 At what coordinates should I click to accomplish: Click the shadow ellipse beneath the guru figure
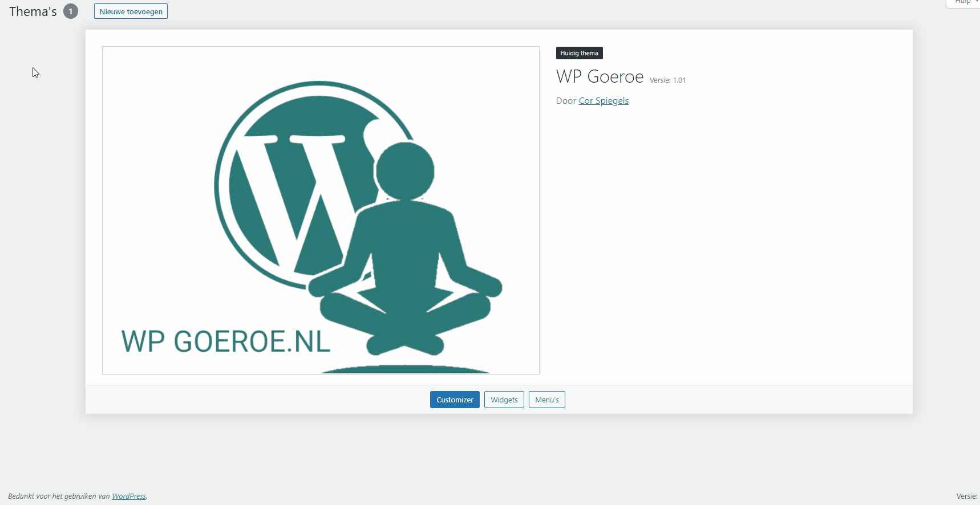[405, 369]
